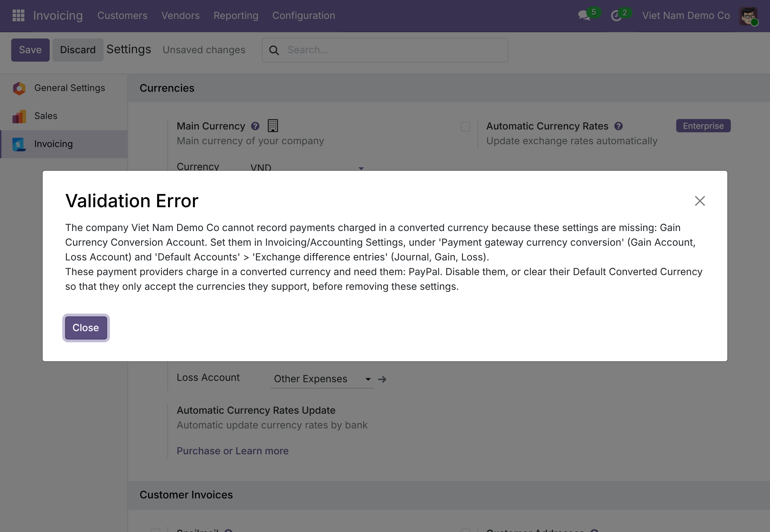Switch company via Viet Nam Demo Co
Image resolution: width=770 pixels, height=532 pixels.
click(x=686, y=15)
